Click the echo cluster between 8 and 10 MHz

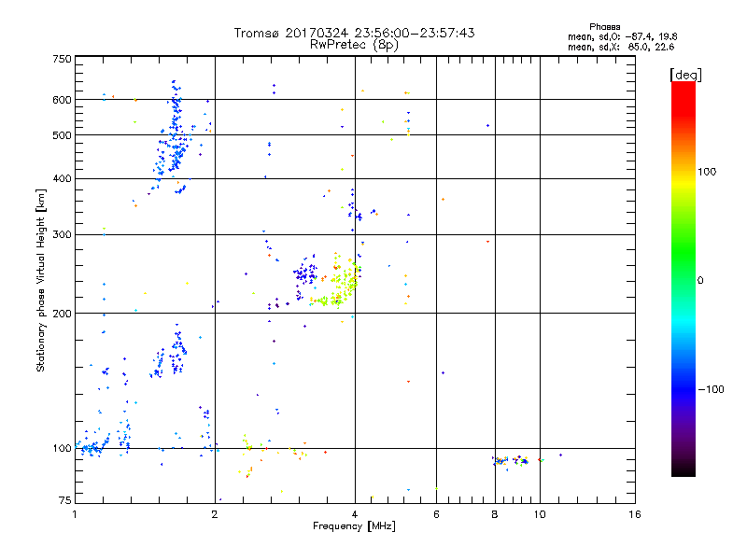coord(511,460)
